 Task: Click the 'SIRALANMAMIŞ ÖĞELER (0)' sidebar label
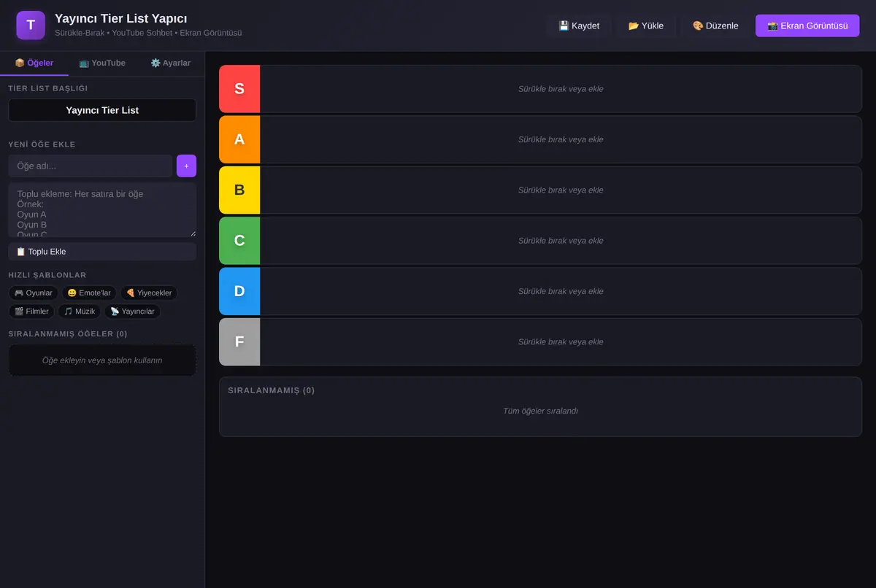(x=68, y=334)
